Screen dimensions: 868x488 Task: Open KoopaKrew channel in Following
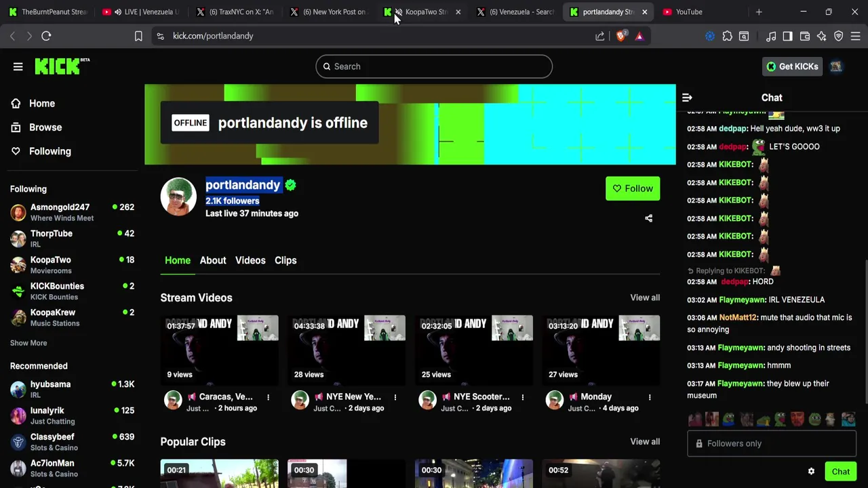tap(72, 318)
